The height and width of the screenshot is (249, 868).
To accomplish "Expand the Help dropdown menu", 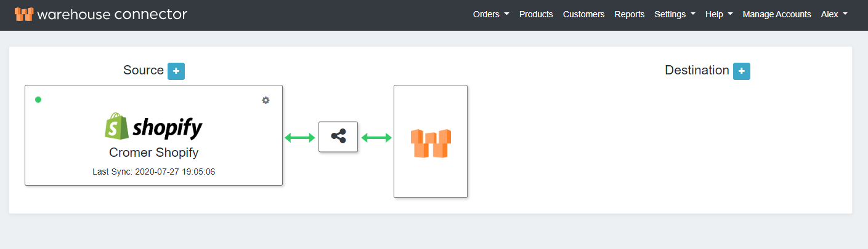I will [x=718, y=14].
